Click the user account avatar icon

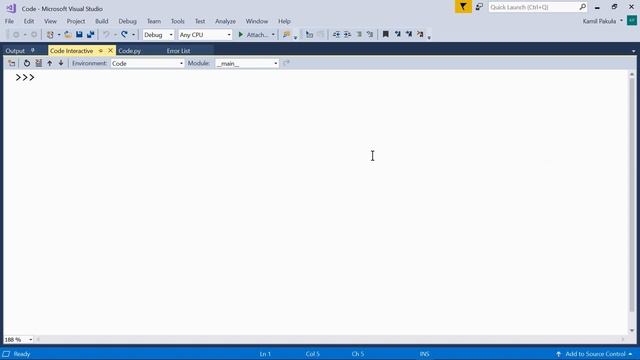coord(631,20)
